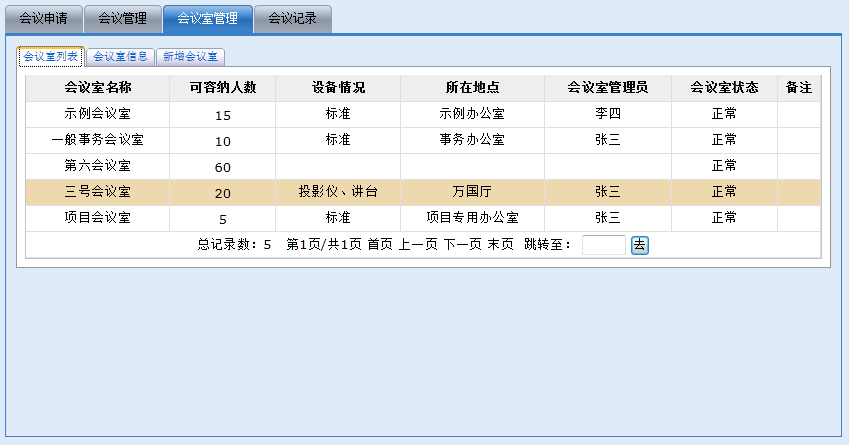Click the 下一页 pagination link
The height and width of the screenshot is (445, 849).
(462, 245)
